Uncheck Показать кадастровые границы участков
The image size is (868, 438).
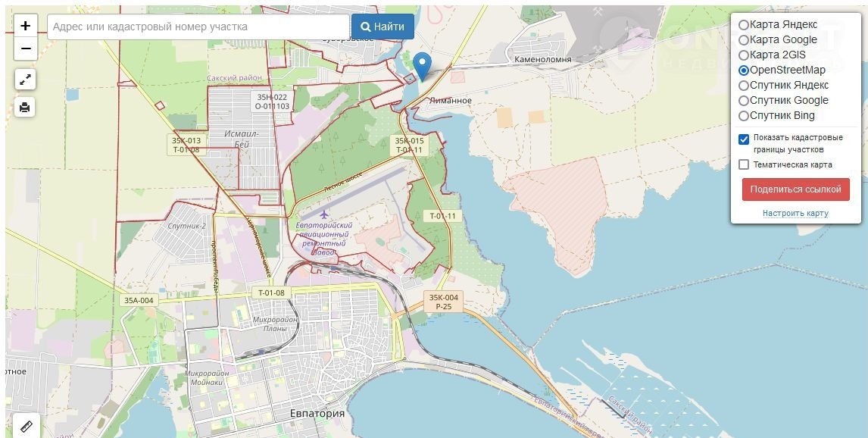point(744,139)
